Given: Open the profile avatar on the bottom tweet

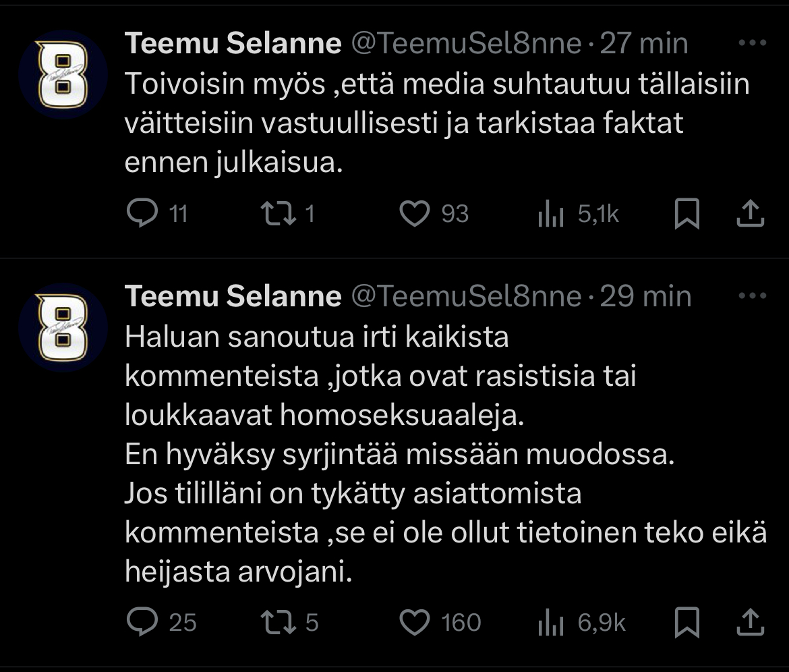Looking at the screenshot, I should tap(63, 328).
